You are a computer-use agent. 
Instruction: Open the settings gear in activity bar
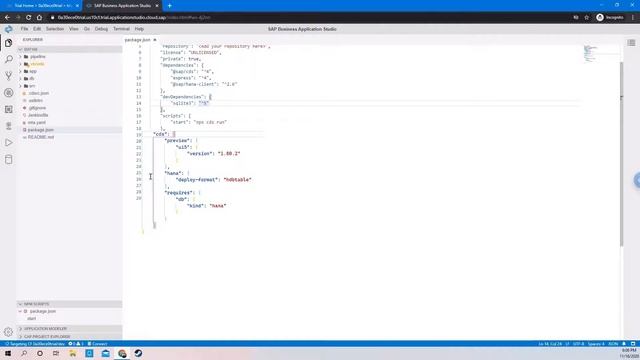point(8,332)
